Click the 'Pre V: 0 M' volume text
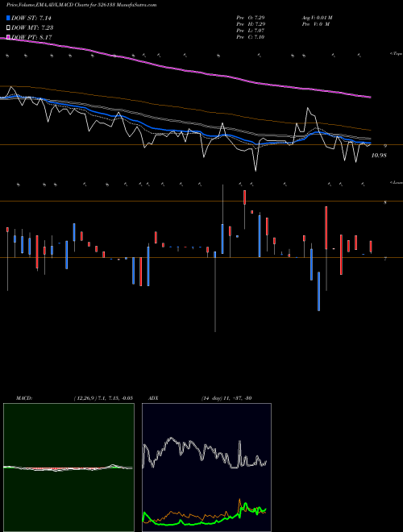Viewport: 403px width, 532px height. click(x=315, y=24)
